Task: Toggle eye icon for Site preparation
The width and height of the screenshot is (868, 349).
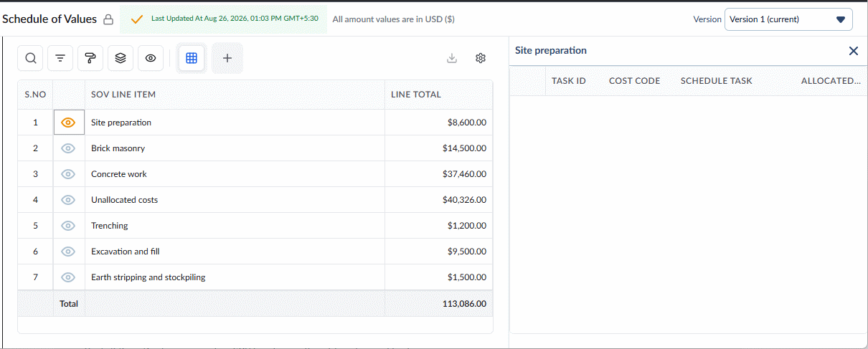Action: point(69,123)
